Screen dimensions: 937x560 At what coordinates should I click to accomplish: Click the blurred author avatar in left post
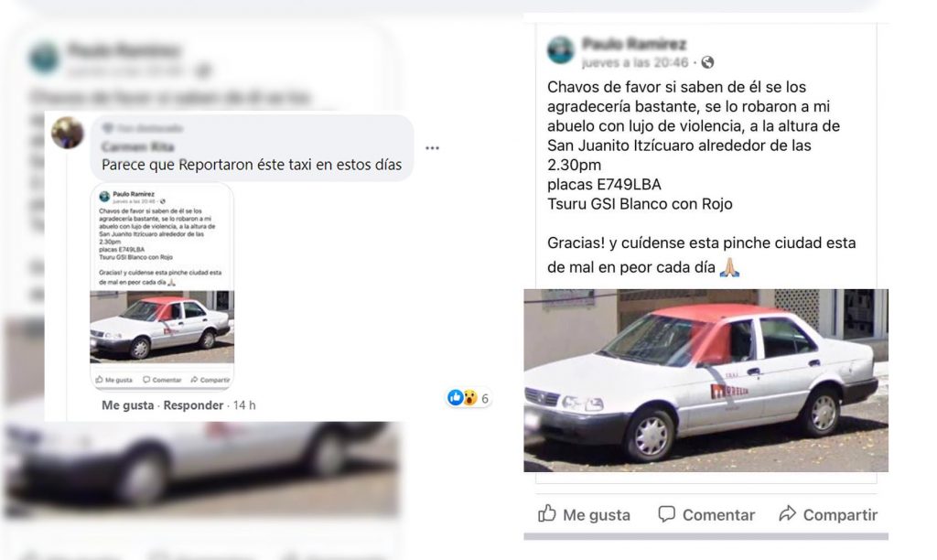tap(44, 58)
